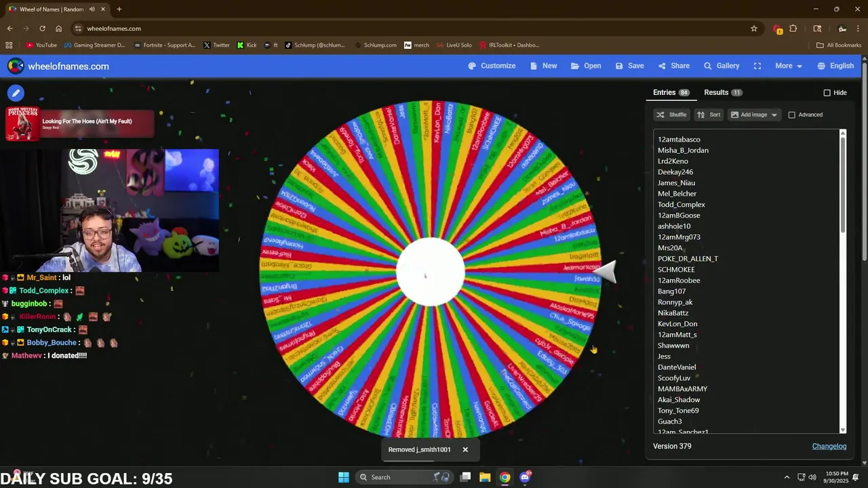Screen dimensions: 868x488
Task: Open the Add image dropdown
Action: click(754, 115)
